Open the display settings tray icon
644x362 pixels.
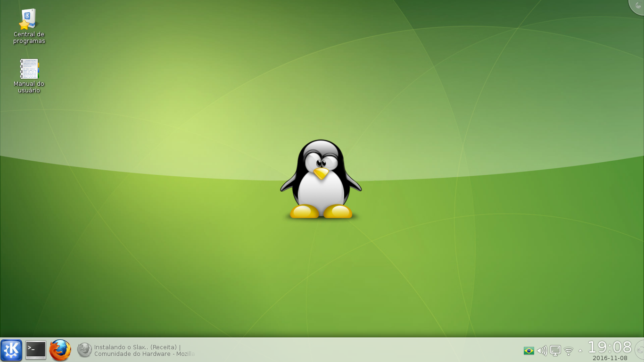pyautogui.click(x=555, y=351)
